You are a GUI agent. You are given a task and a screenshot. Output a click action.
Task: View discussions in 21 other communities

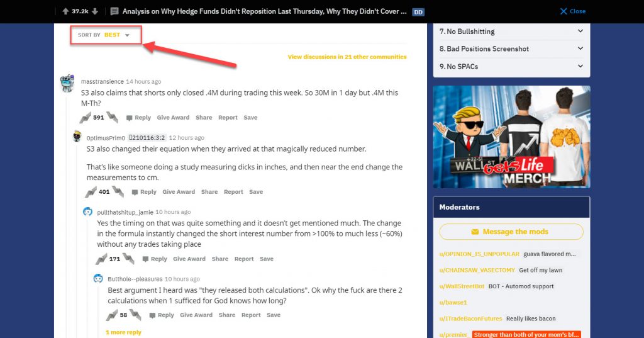pyautogui.click(x=347, y=57)
